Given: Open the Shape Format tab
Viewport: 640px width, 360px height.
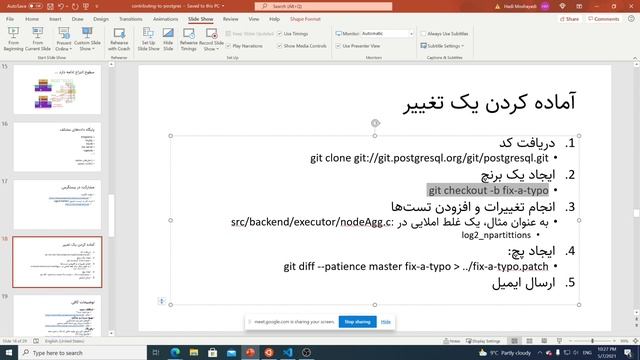Looking at the screenshot, I should 305,19.
